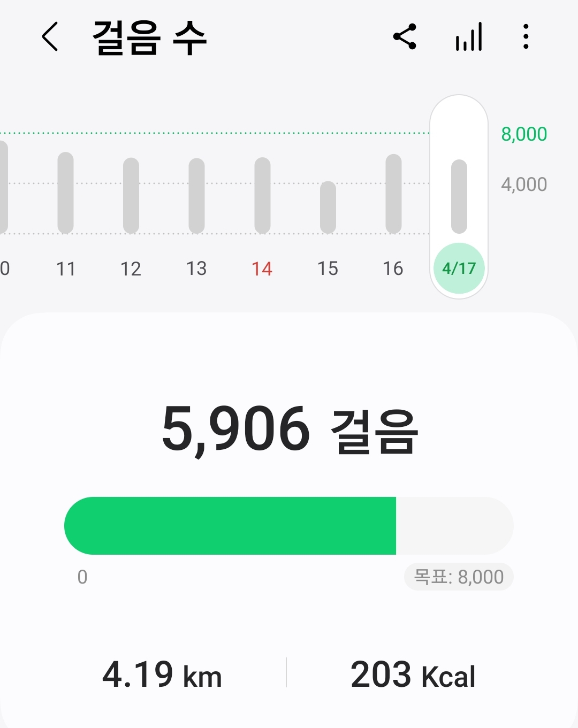
Task: Tap the green 8,000 goal axis label
Action: [x=523, y=134]
